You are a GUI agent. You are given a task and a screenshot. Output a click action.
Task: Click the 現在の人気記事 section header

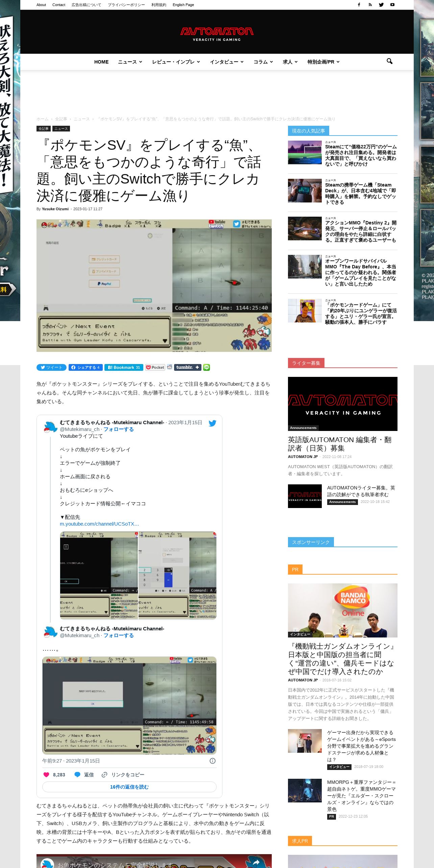309,131
